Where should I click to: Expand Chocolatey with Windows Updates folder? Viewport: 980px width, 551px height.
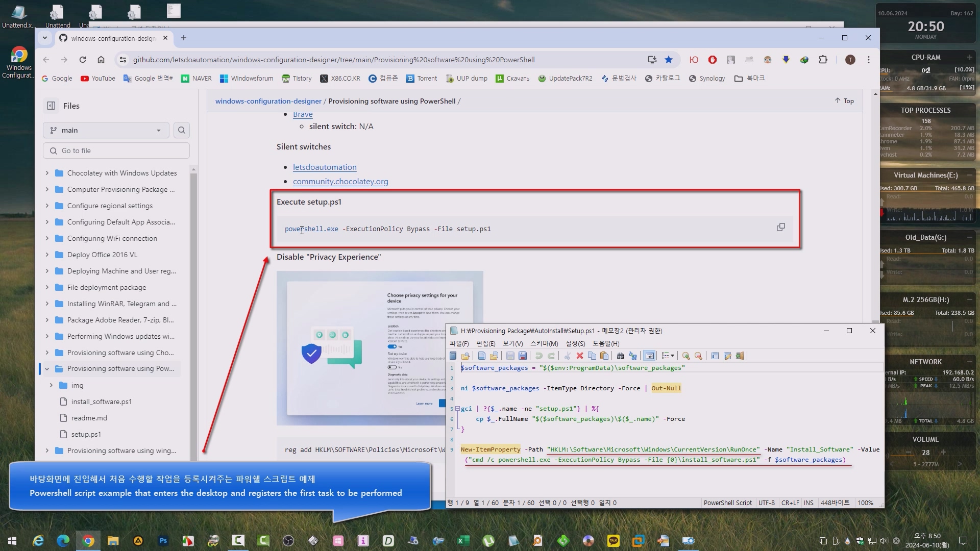point(47,173)
